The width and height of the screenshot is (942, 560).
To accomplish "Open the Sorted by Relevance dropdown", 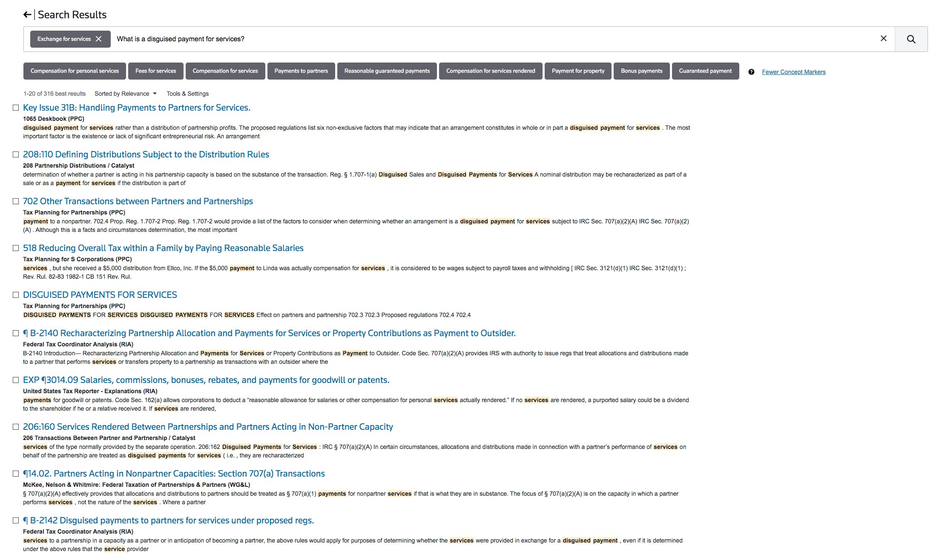I will coord(125,94).
